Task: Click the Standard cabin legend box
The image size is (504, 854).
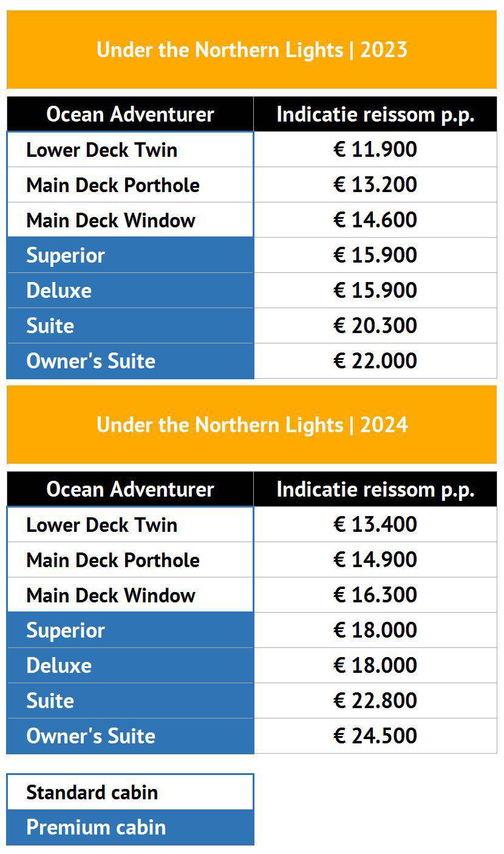Action: point(130,792)
